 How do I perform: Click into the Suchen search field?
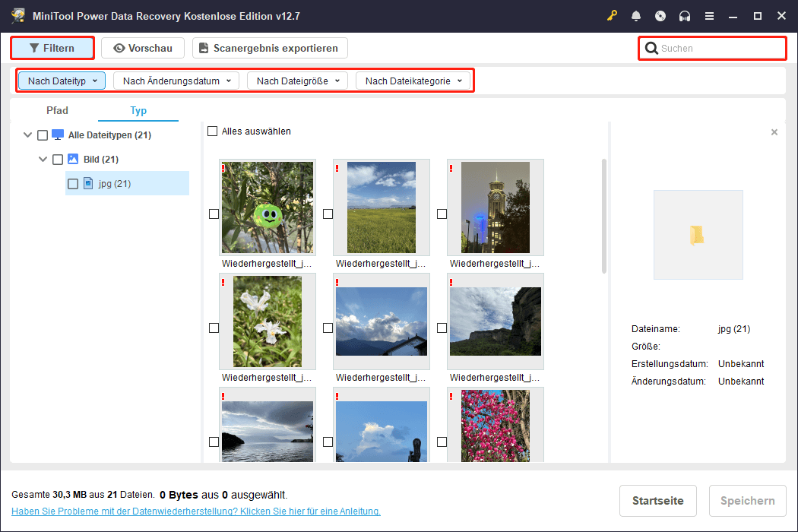coord(718,49)
